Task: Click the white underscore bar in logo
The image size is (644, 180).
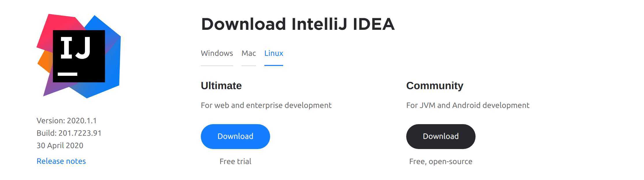Action: [67, 74]
